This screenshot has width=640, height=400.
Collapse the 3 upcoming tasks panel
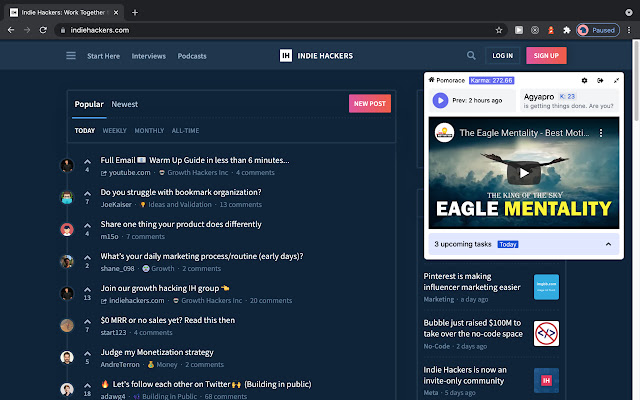[608, 244]
